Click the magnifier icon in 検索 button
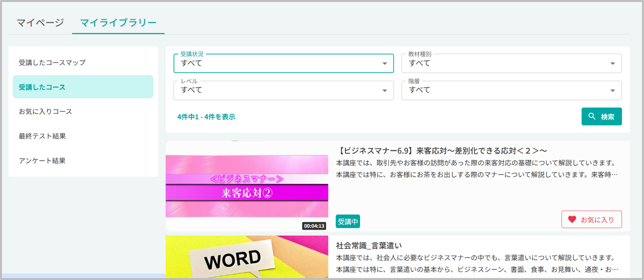The image size is (644, 280). point(592,116)
